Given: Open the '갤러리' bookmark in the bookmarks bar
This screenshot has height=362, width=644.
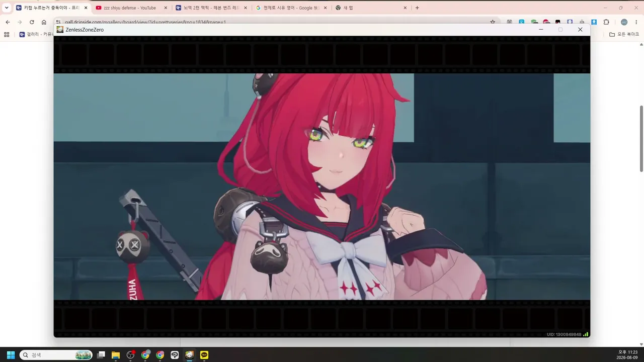Looking at the screenshot, I should click(36, 34).
